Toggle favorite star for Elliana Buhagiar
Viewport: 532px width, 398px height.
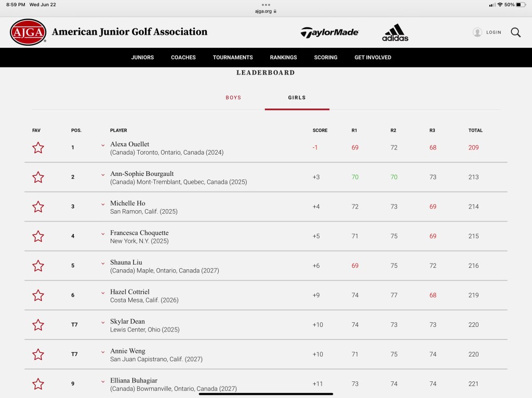tap(38, 385)
